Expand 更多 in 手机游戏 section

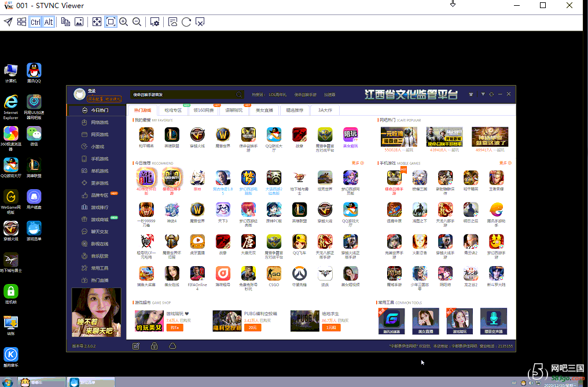point(505,163)
